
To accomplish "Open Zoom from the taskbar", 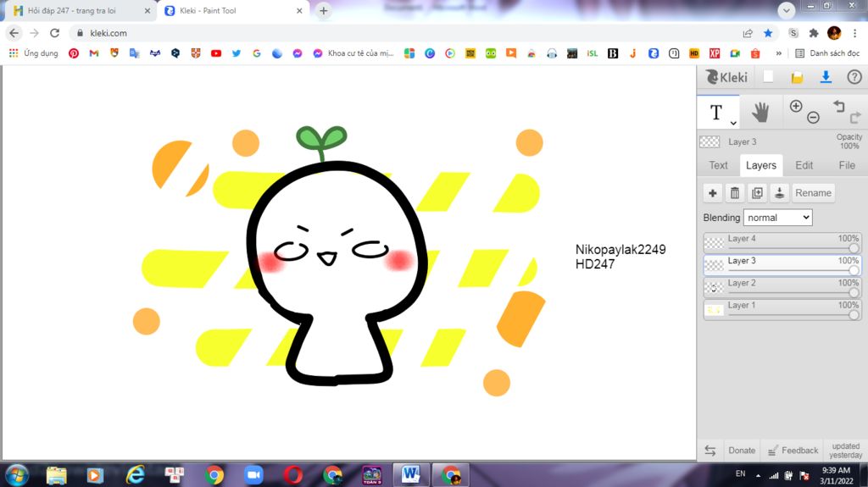I will (x=253, y=475).
